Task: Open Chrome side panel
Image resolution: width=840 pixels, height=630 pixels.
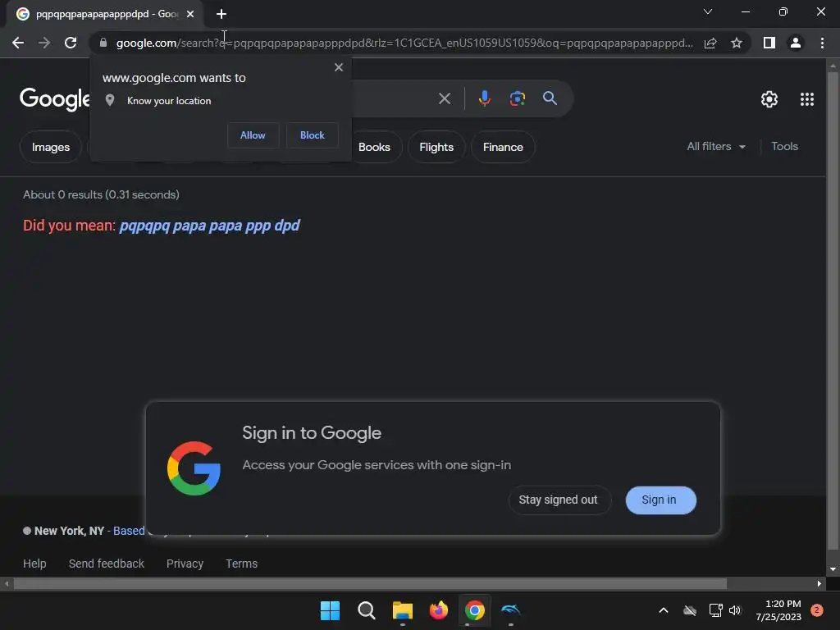Action: tap(769, 43)
